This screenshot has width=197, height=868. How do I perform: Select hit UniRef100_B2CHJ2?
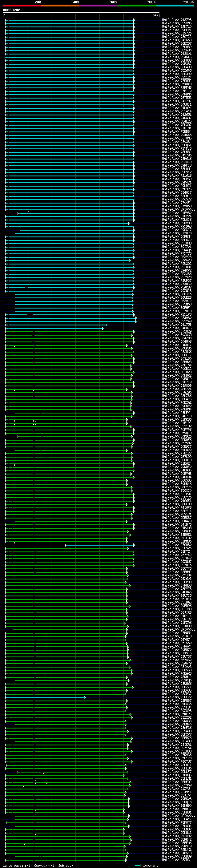click(x=177, y=196)
